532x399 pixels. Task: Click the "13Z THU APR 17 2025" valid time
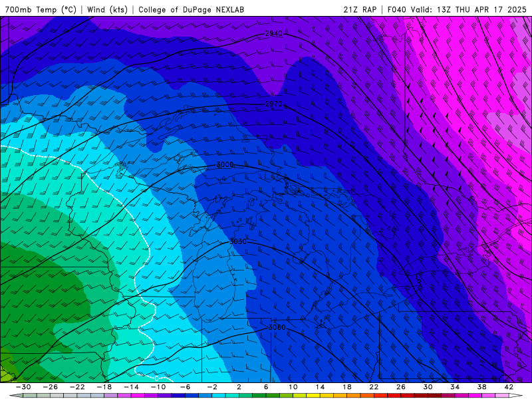(481, 9)
